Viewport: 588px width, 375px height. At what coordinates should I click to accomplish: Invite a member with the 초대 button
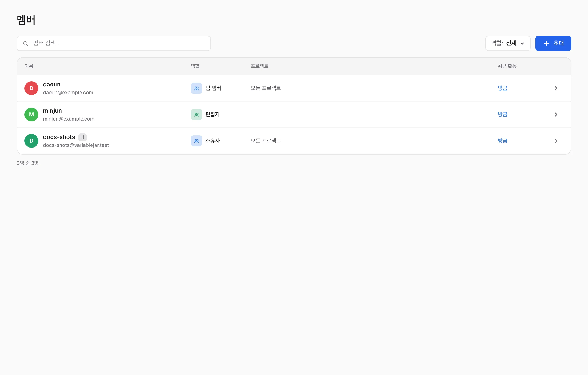coord(553,43)
